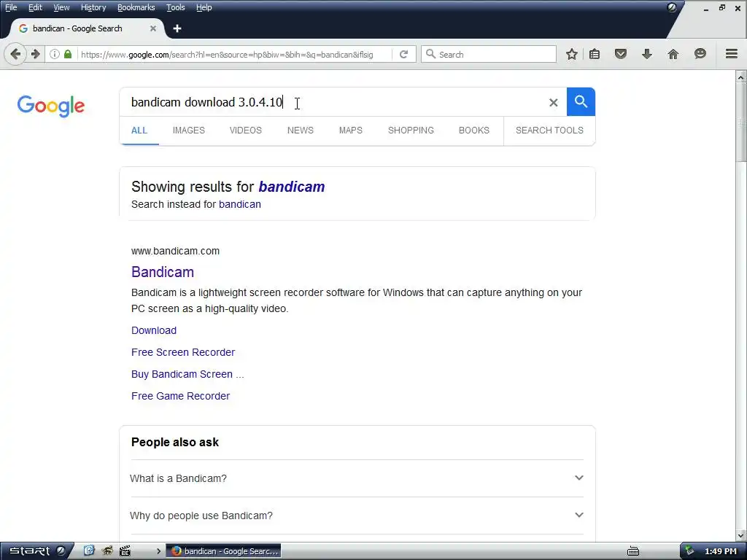
Task: Open the Download sitelink
Action: point(154,330)
